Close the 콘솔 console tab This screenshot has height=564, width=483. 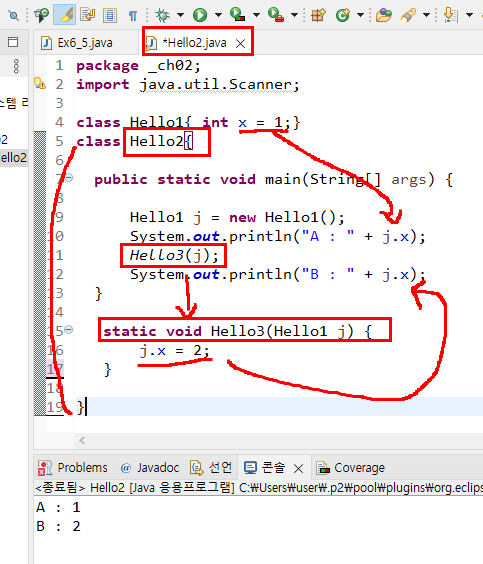[x=298, y=468]
